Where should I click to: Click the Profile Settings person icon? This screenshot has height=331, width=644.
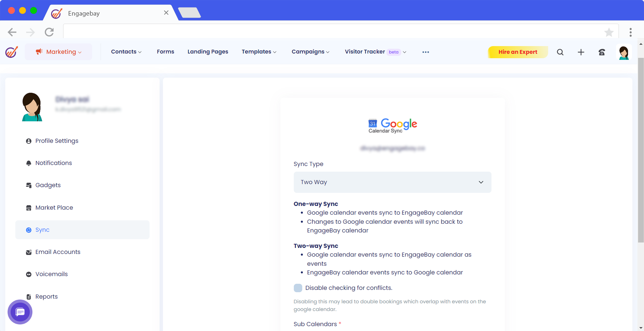(x=29, y=141)
